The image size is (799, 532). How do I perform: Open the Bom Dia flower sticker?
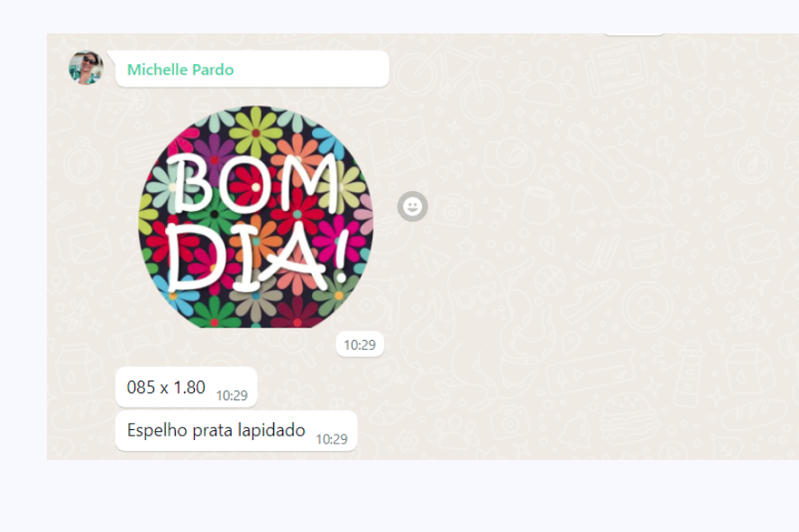click(x=255, y=216)
